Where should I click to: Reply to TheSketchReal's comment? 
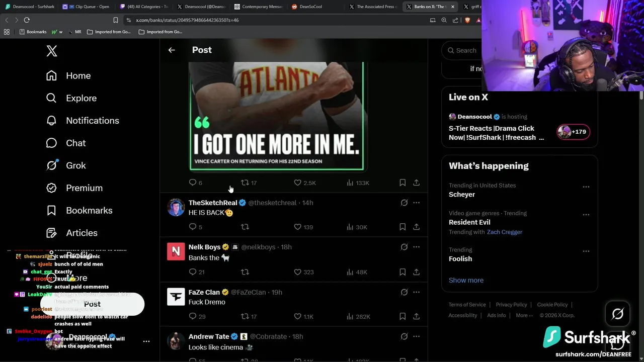(193, 227)
